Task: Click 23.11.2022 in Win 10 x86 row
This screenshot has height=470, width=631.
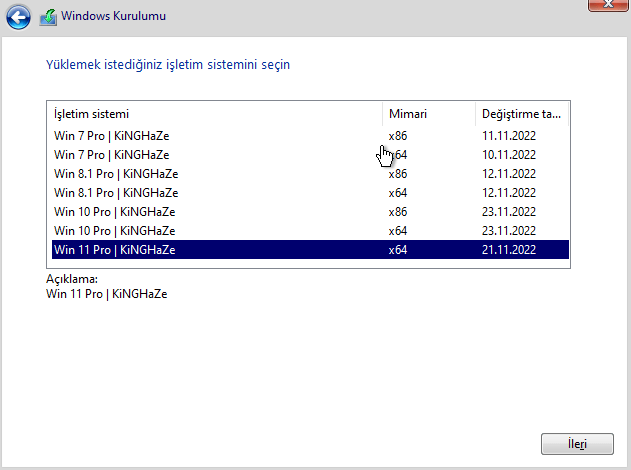Action: (509, 212)
